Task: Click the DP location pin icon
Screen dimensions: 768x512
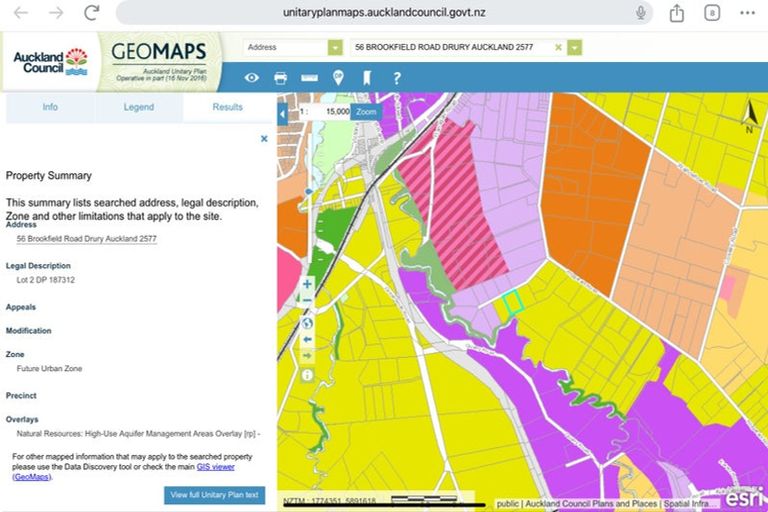Action: point(338,78)
